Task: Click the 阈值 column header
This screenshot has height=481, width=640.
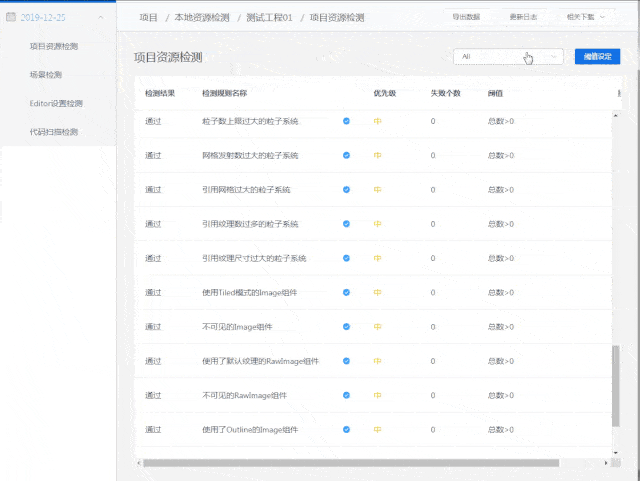Action: (495, 93)
